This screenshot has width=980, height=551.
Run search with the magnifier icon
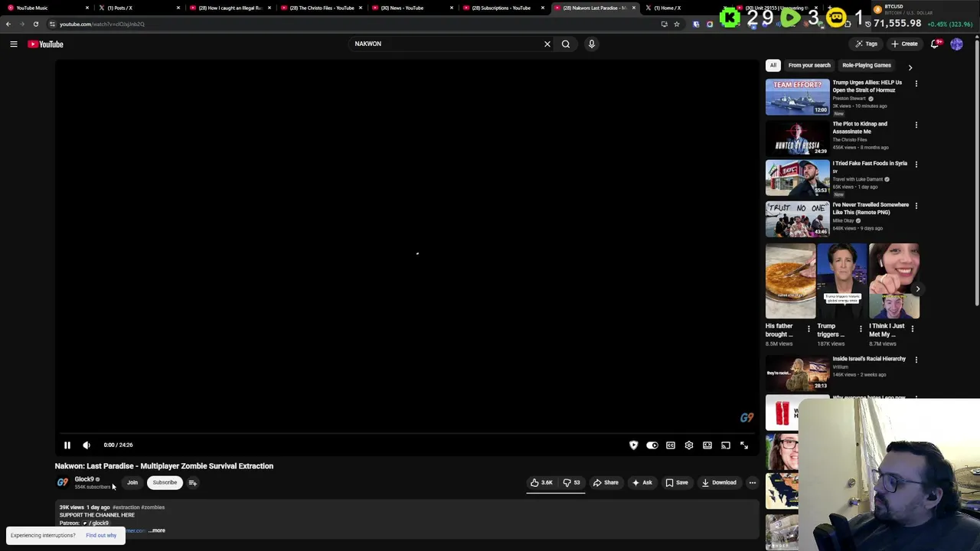pos(566,44)
